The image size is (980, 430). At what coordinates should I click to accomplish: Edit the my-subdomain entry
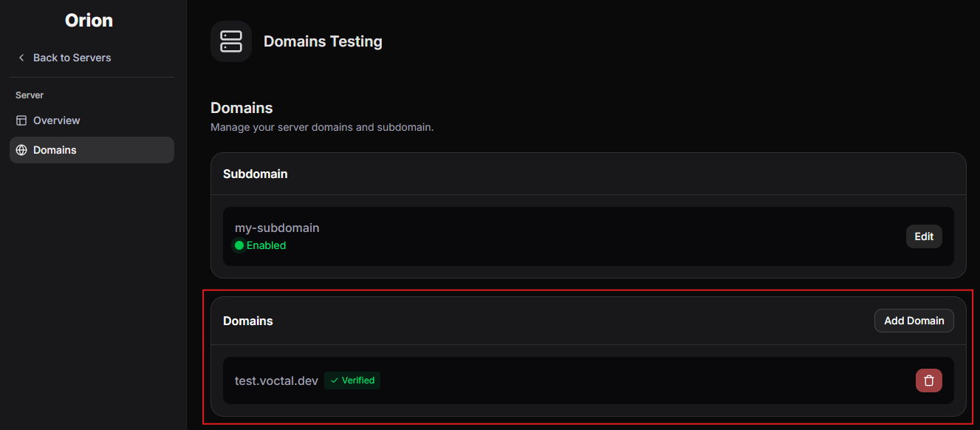coord(924,236)
